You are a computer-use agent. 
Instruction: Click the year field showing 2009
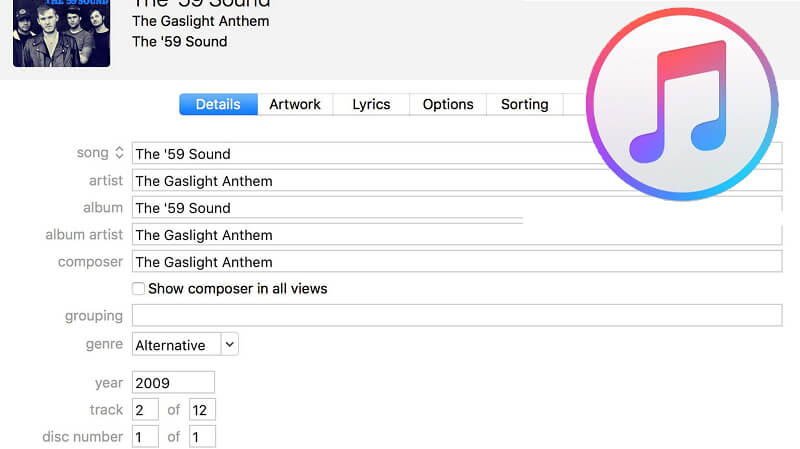coord(173,383)
